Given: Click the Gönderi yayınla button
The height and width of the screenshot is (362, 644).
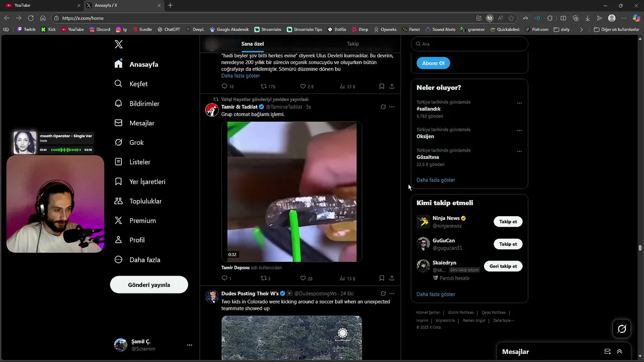Looking at the screenshot, I should click(x=149, y=285).
